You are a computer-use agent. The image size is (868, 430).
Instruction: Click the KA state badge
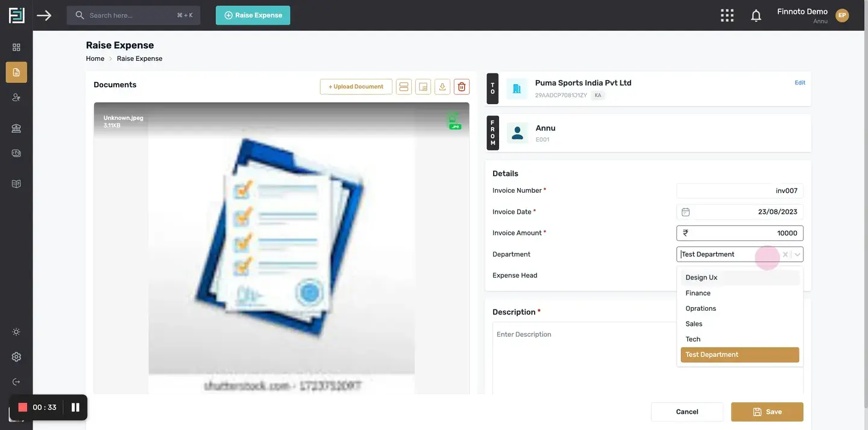click(598, 96)
